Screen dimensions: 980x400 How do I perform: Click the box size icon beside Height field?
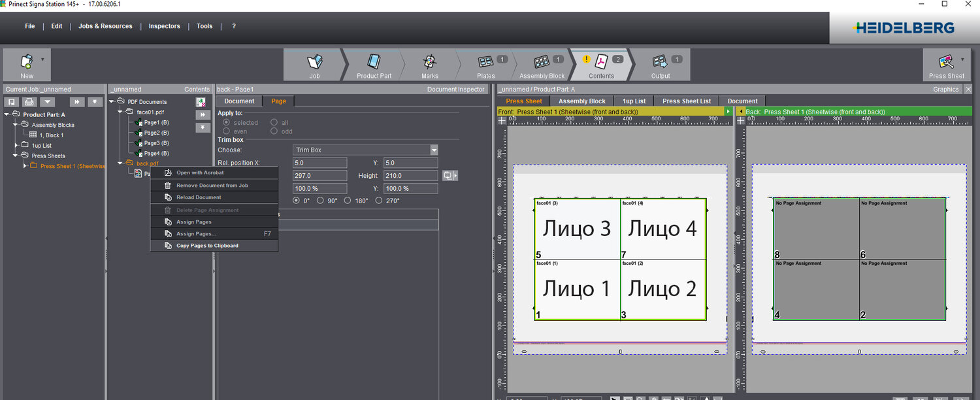(x=449, y=175)
